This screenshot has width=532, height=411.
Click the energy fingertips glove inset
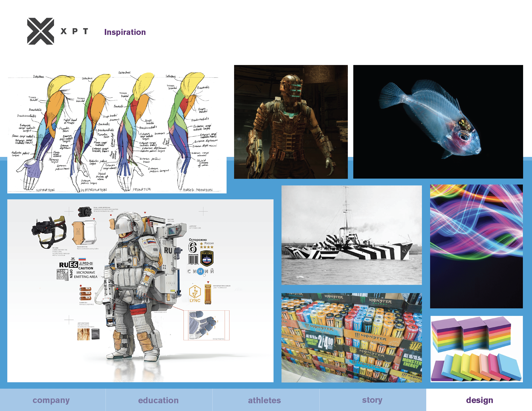(x=206, y=325)
